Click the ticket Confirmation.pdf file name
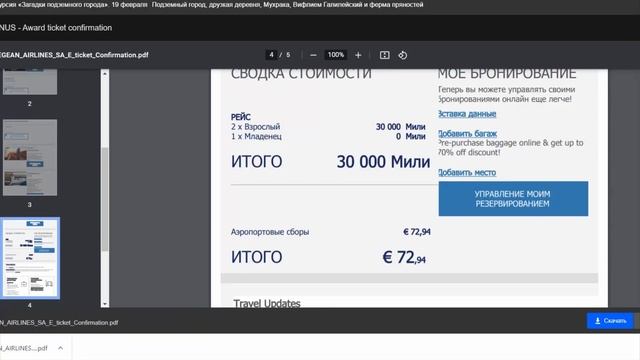 pyautogui.click(x=74, y=55)
